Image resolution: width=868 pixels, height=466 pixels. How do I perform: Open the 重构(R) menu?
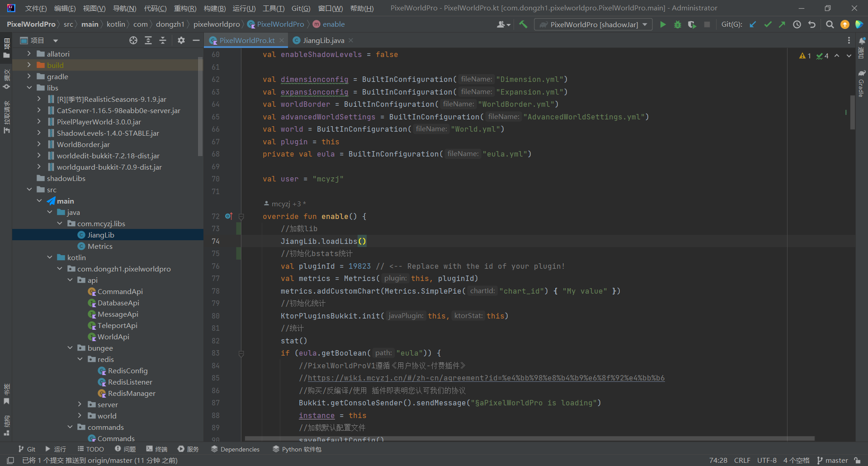tap(185, 8)
